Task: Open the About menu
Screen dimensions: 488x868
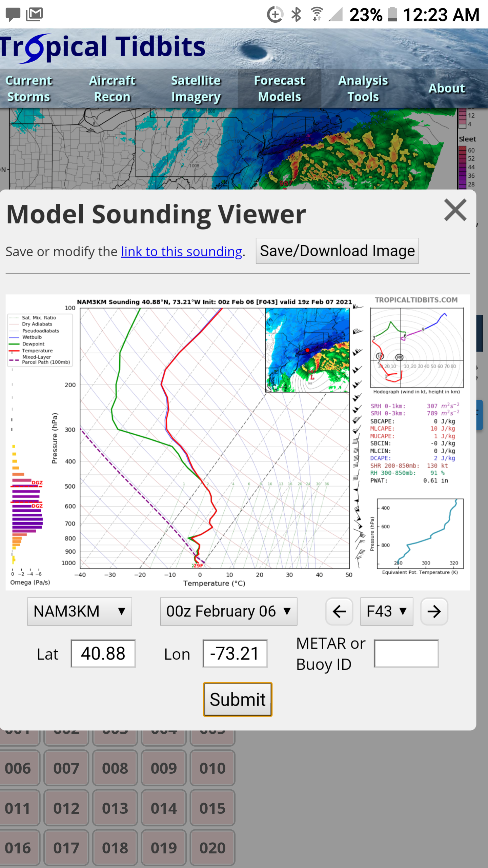Action: click(x=447, y=88)
